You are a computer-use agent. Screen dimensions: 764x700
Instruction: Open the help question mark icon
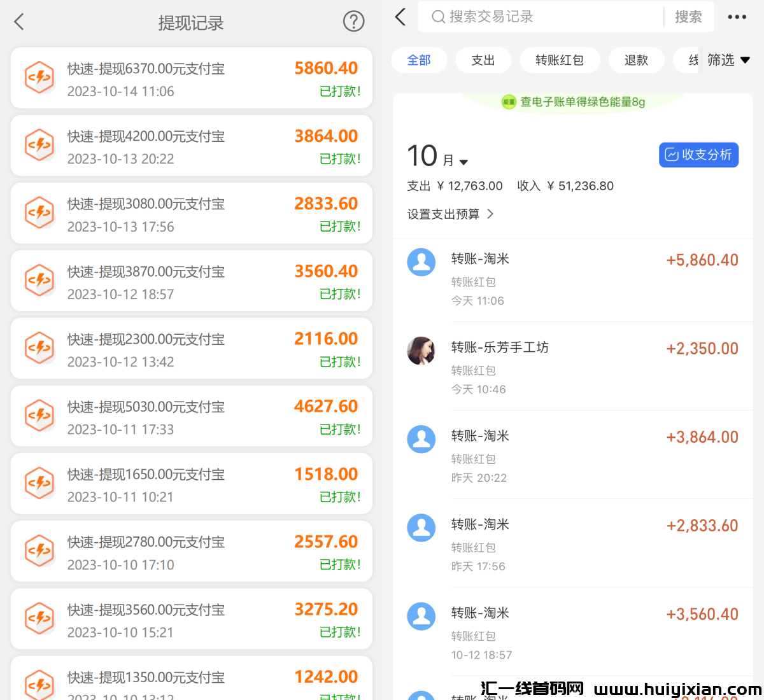pos(353,22)
